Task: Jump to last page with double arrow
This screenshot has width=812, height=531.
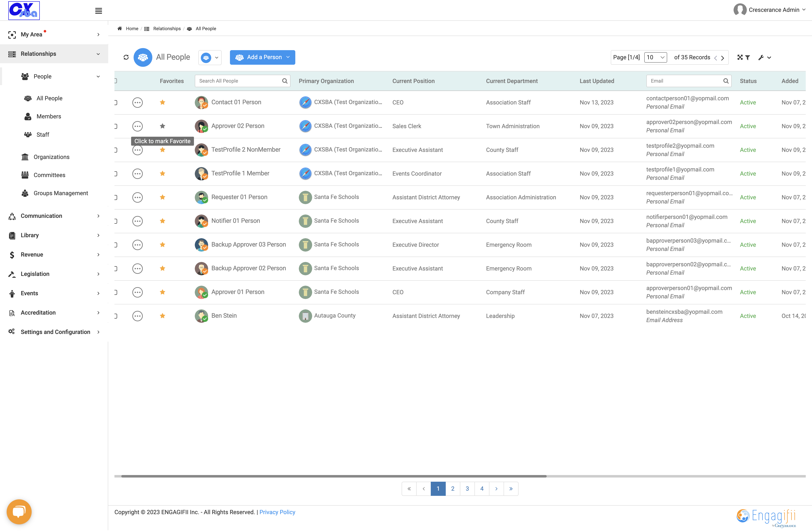Action: pos(511,489)
